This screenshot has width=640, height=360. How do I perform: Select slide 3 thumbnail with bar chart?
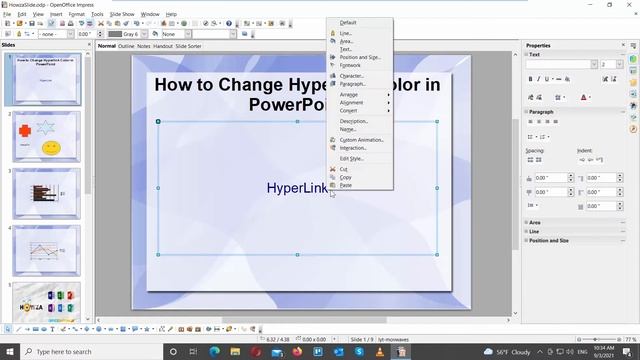pos(46,193)
